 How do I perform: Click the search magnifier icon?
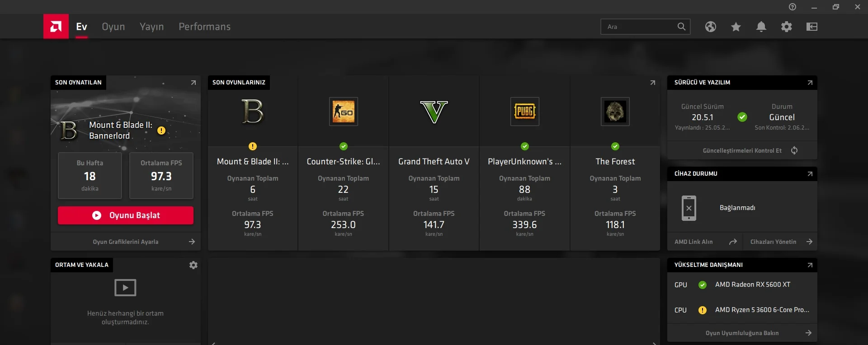(x=682, y=27)
